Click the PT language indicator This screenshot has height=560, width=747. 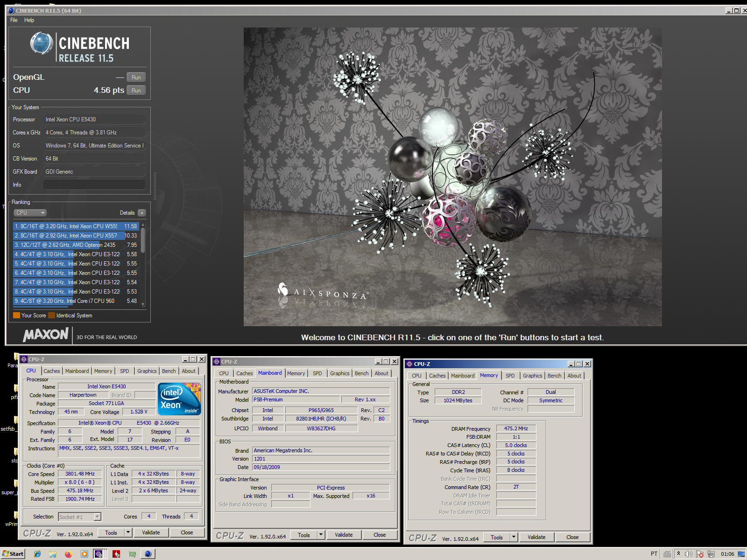pos(654,554)
